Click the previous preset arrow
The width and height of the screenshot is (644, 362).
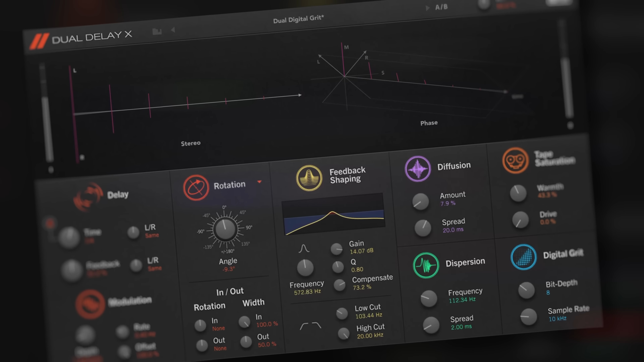click(x=173, y=30)
